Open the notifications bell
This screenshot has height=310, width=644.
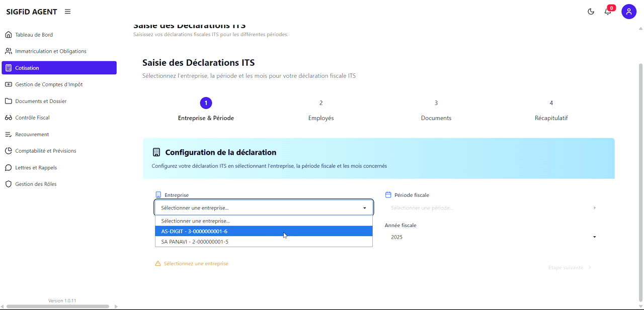point(608,11)
